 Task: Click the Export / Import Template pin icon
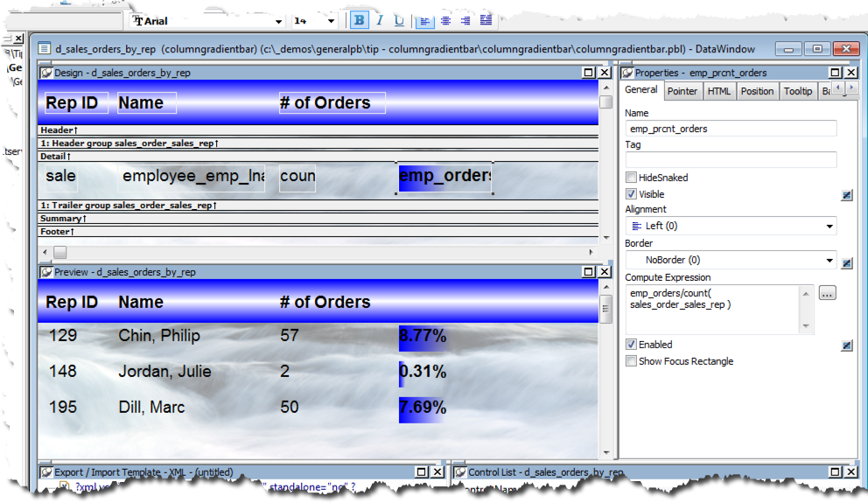point(46,472)
